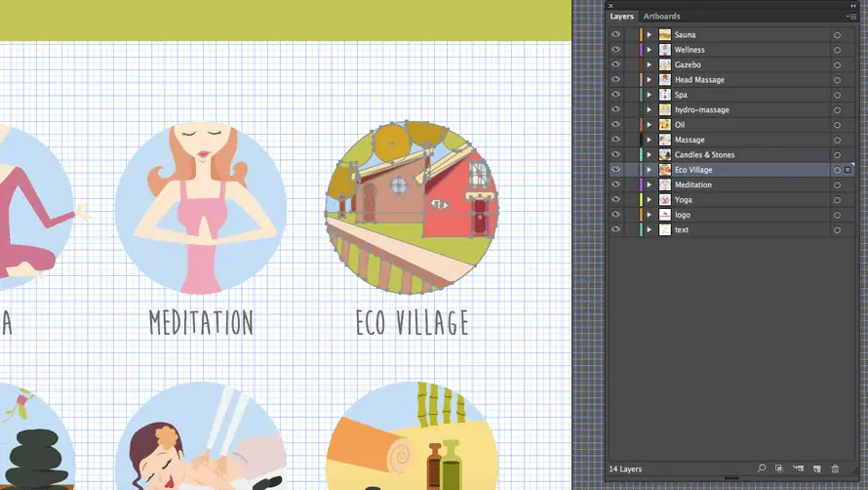Screen dimensions: 868x490
Task: Expand the text layer
Action: [x=650, y=229]
